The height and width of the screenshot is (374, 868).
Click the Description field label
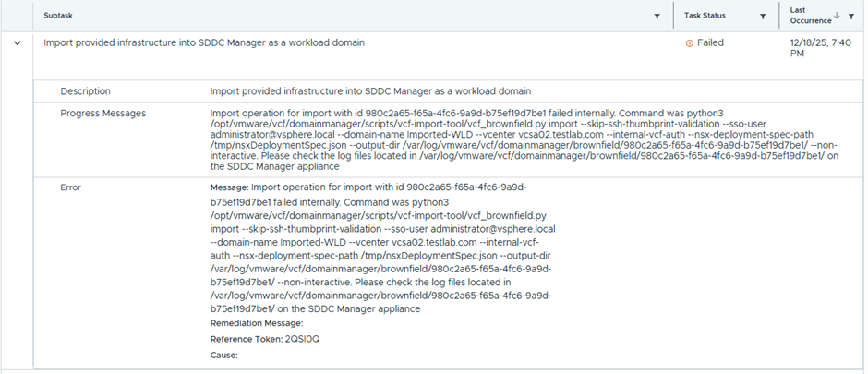click(86, 91)
